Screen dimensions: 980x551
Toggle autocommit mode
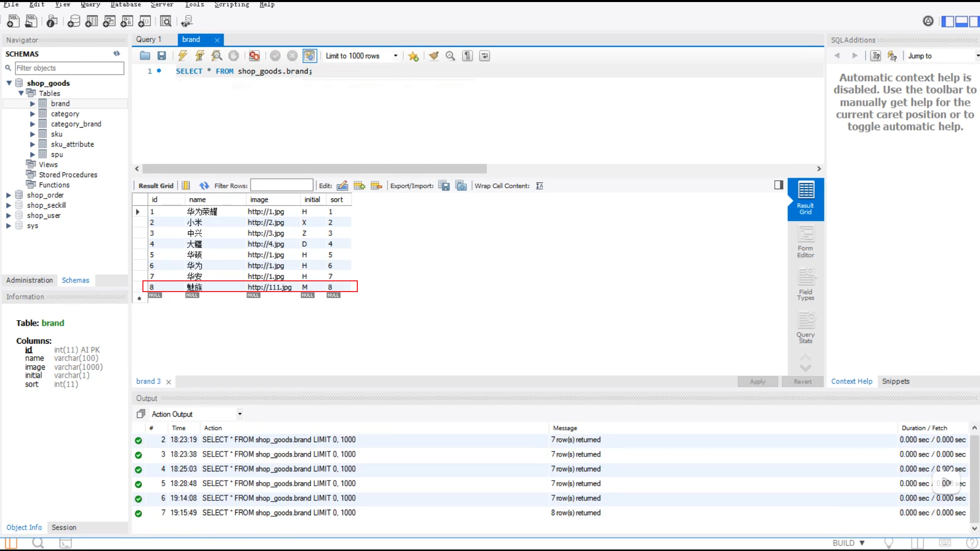[x=310, y=56]
